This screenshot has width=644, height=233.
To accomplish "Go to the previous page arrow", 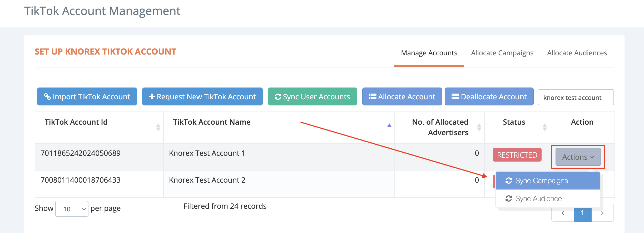I will [x=563, y=213].
